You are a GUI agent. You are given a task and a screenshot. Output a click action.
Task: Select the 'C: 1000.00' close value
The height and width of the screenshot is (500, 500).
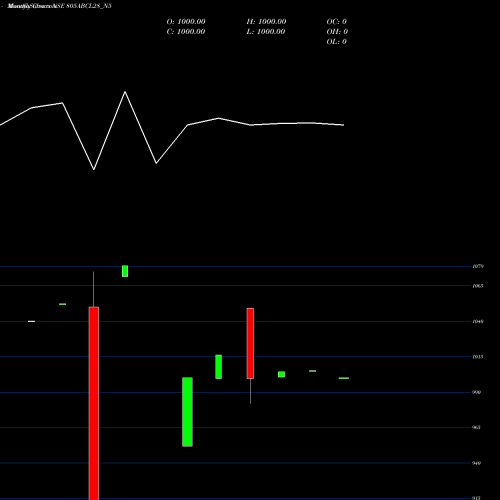coord(186,32)
